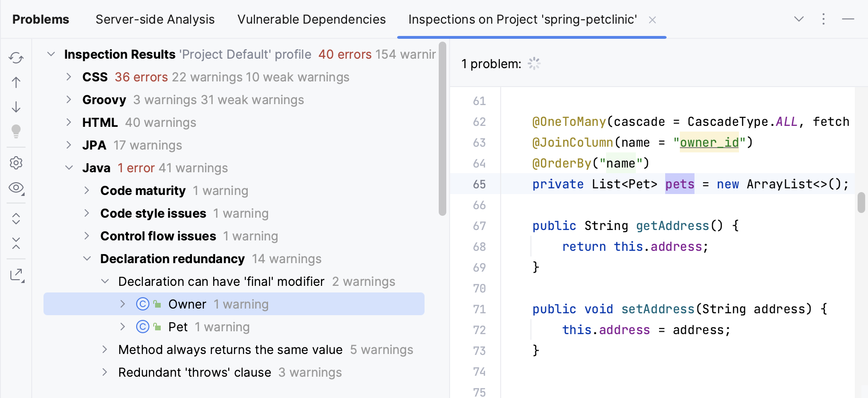The image size is (868, 398).
Task: Collapse the Declaration redundancy node
Action: (x=87, y=258)
